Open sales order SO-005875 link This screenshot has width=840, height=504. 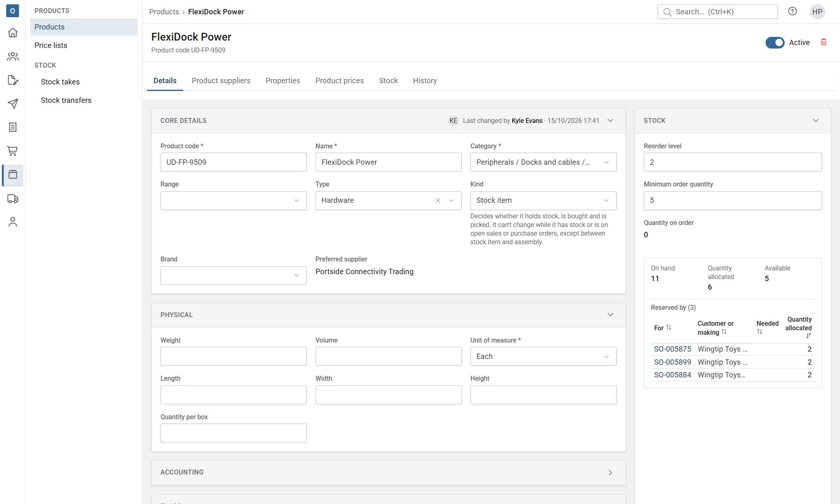click(x=672, y=349)
